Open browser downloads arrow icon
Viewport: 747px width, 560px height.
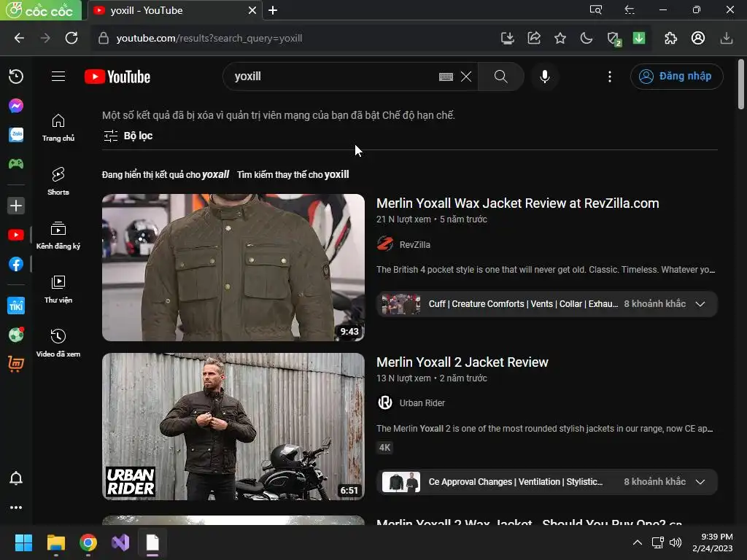click(727, 38)
